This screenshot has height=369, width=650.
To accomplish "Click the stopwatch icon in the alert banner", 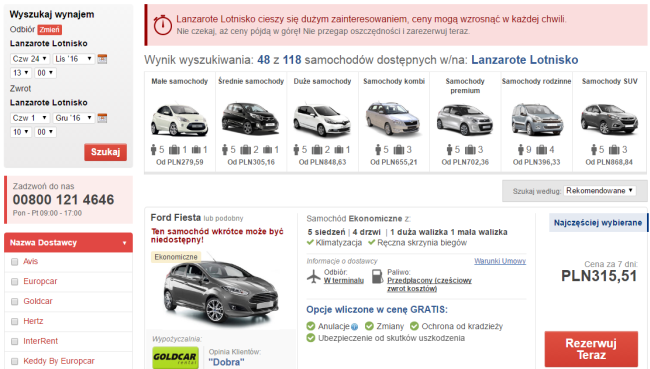I will tap(162, 25).
